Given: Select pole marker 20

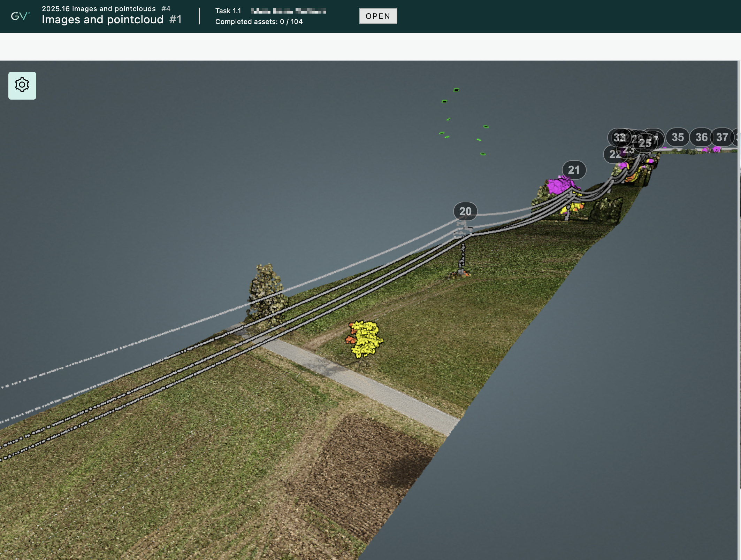Looking at the screenshot, I should tap(465, 211).
